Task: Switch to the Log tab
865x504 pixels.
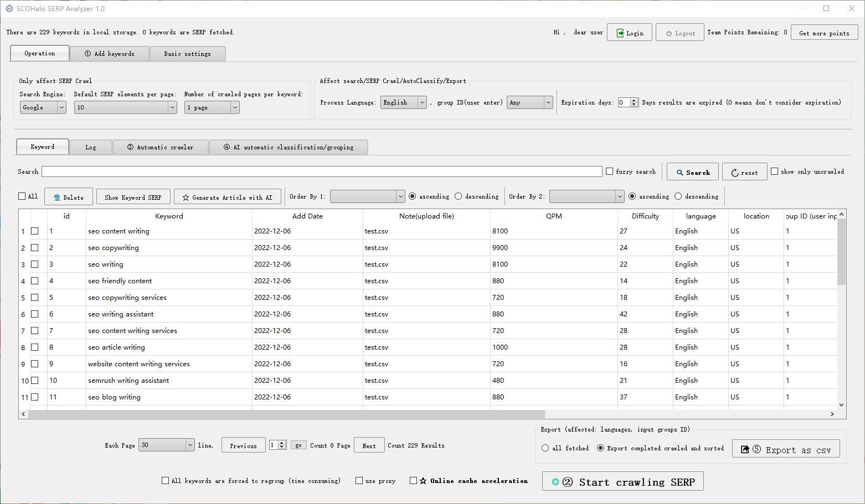Action: pyautogui.click(x=91, y=147)
